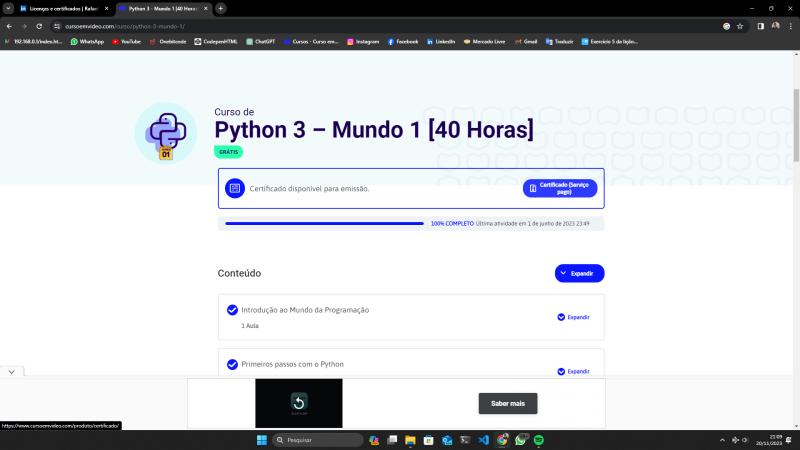Open the Windows Start menu

262,440
